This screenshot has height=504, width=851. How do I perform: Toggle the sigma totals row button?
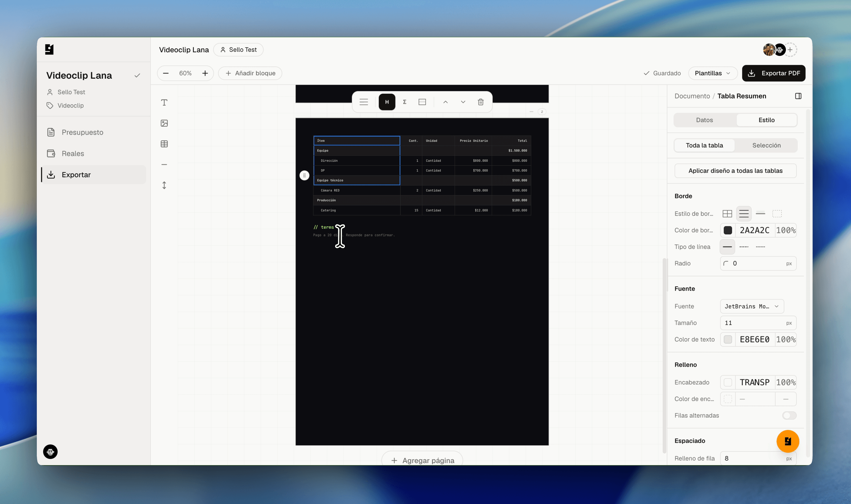(405, 102)
